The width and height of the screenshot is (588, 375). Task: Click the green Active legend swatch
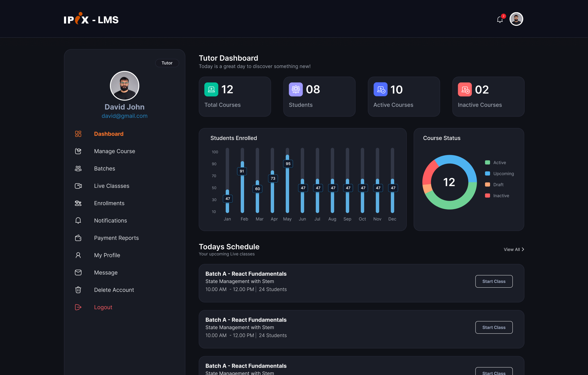[x=487, y=162]
